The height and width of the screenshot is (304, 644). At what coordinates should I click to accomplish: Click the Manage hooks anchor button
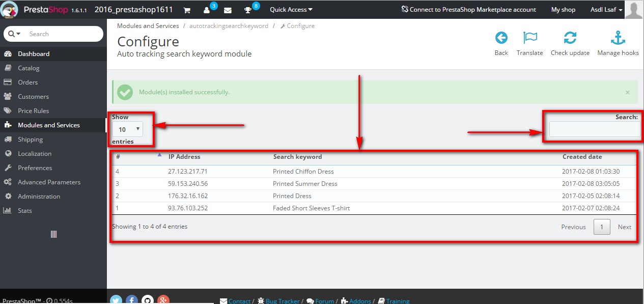pos(618,43)
